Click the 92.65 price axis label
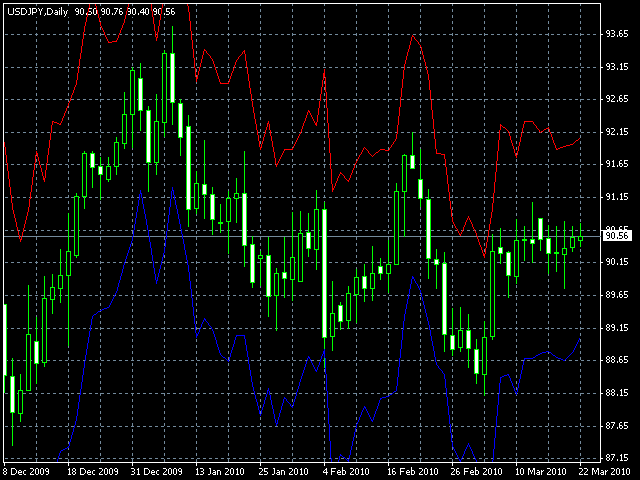The image size is (640, 480). click(x=617, y=99)
